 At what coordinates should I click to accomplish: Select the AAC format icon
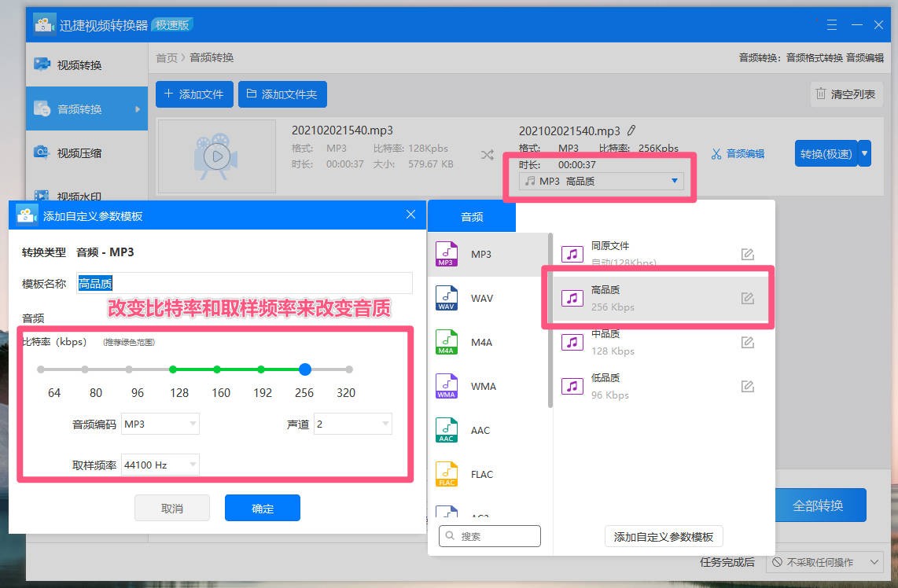pyautogui.click(x=447, y=430)
